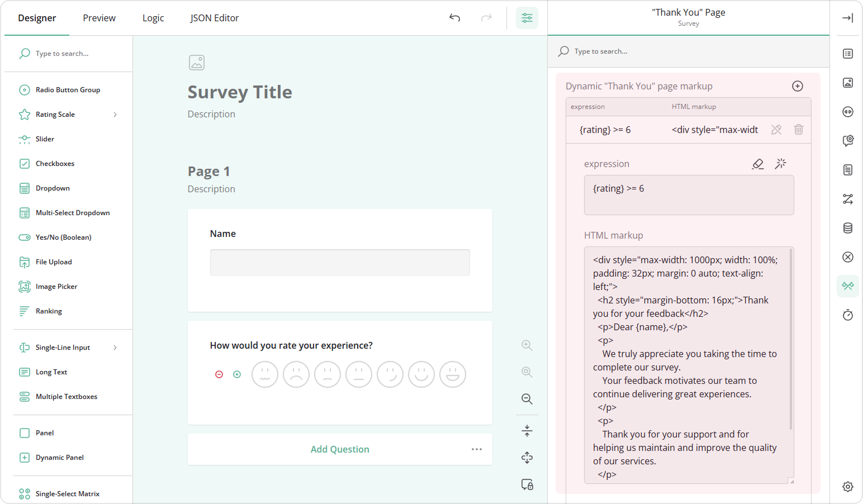Open the Data settings panel
863x504 pixels.
point(847,228)
